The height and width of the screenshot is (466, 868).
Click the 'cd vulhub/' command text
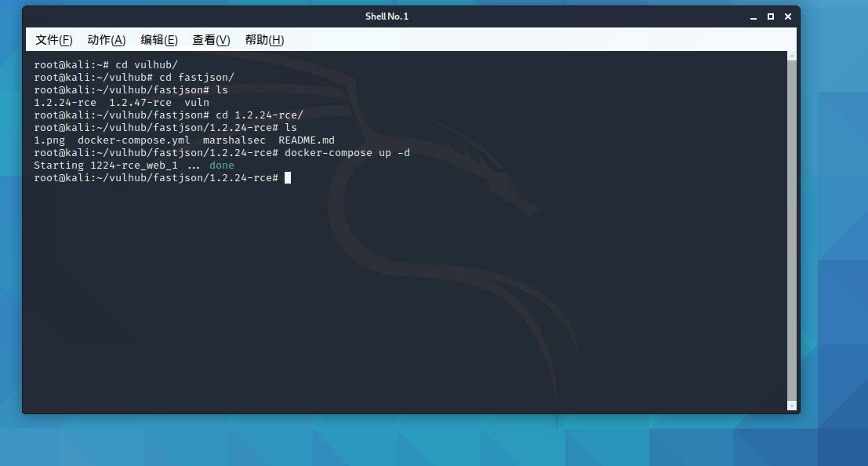click(x=146, y=65)
